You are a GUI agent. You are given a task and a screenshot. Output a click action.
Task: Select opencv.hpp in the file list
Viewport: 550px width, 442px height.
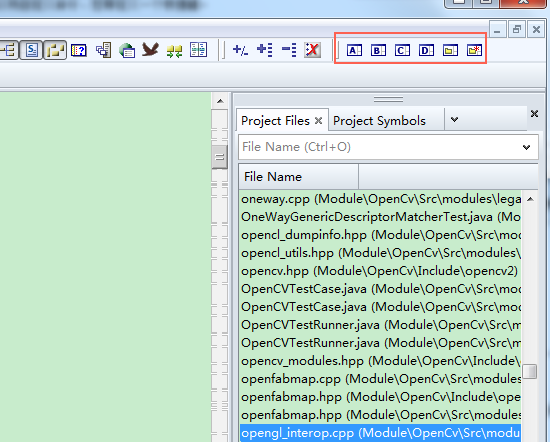coord(380,271)
